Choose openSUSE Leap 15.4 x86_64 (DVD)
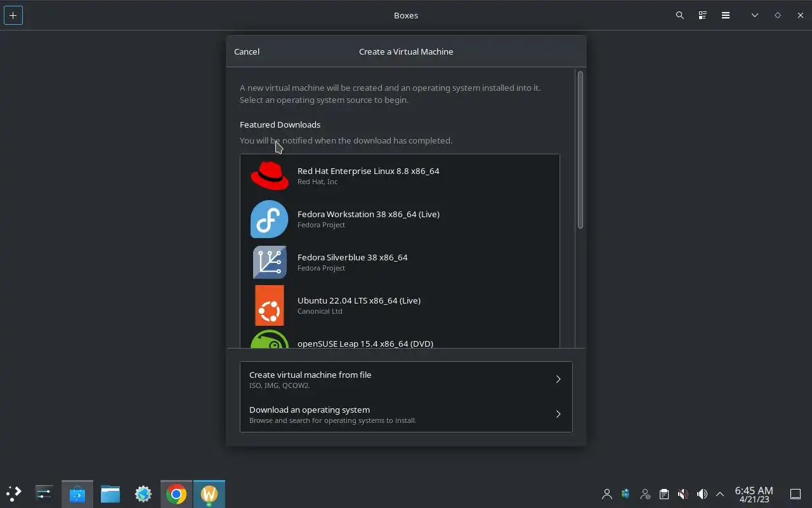 [400, 338]
